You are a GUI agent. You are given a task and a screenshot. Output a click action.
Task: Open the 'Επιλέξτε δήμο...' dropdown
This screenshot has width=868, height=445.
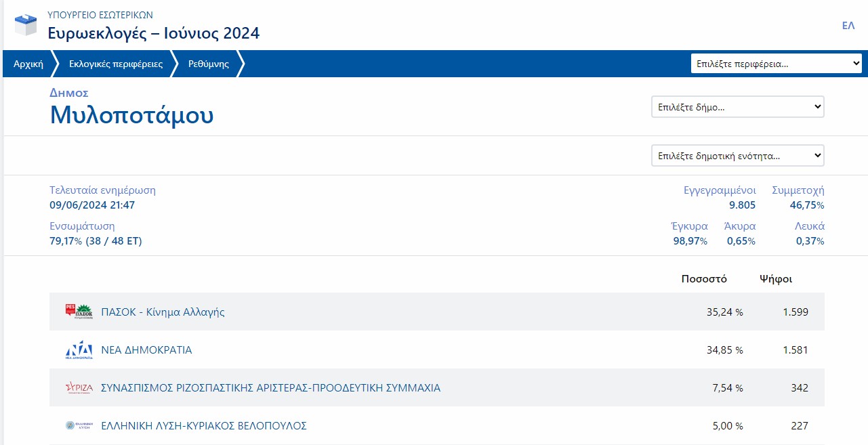coord(737,107)
